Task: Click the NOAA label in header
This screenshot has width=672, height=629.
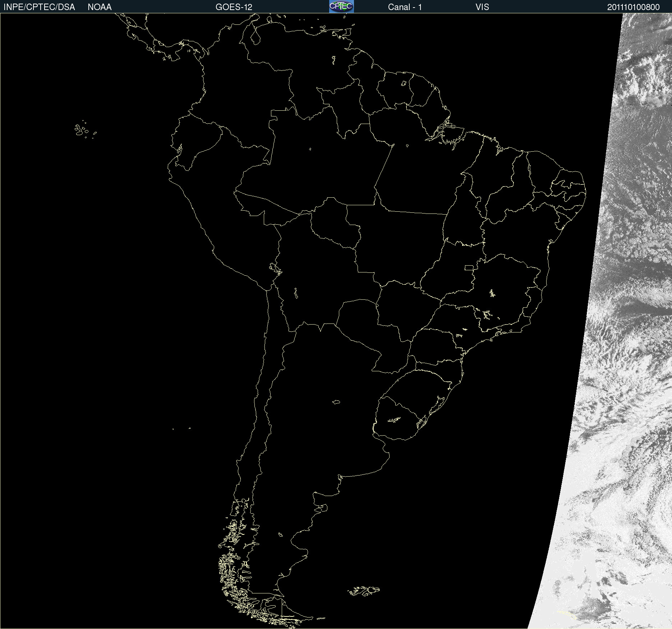Action: click(100, 7)
